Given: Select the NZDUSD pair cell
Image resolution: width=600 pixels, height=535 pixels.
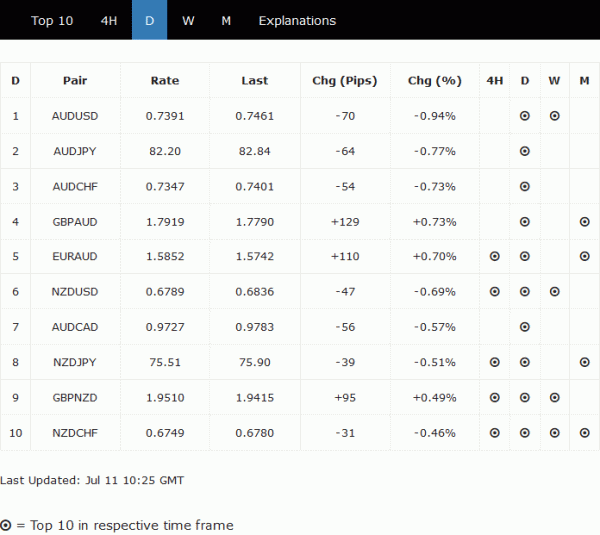Looking at the screenshot, I should click(x=75, y=292).
